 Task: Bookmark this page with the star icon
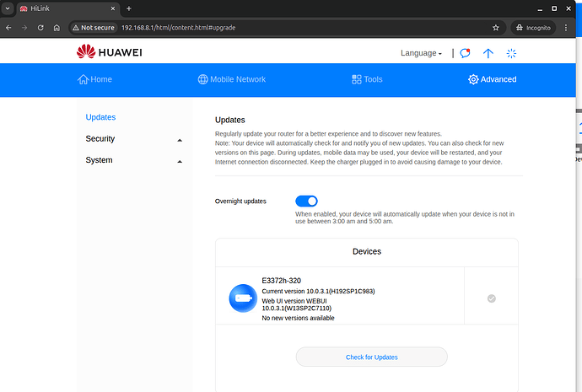(495, 27)
